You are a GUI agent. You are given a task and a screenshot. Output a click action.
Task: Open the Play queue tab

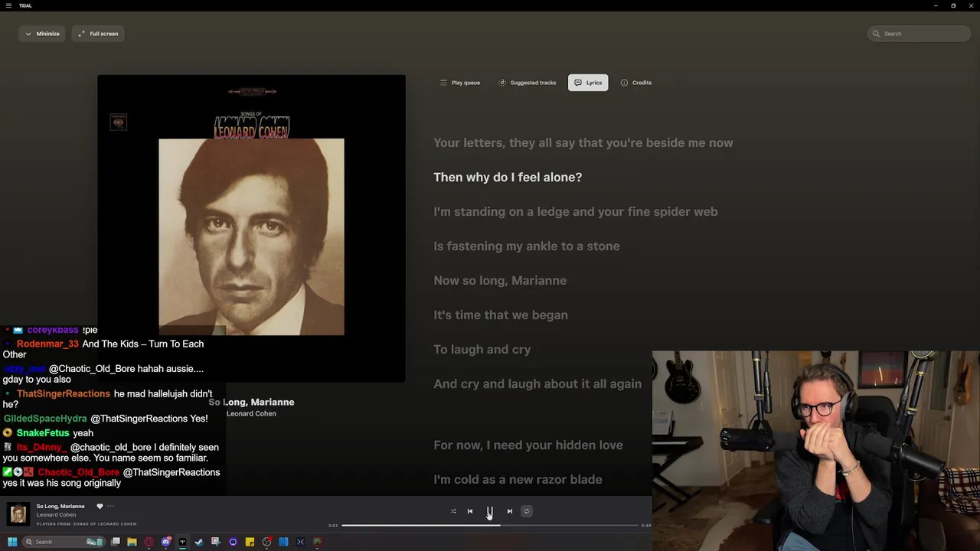click(460, 83)
